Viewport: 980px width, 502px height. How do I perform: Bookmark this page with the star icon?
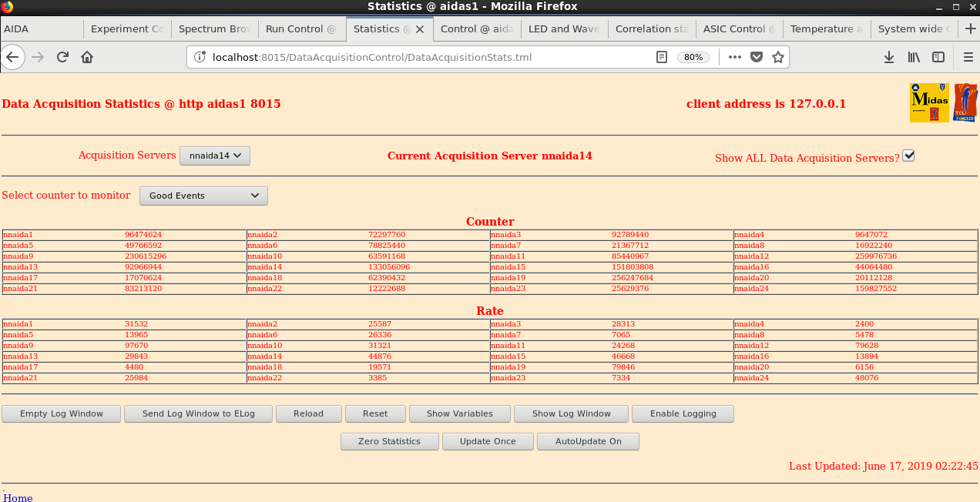coord(778,57)
